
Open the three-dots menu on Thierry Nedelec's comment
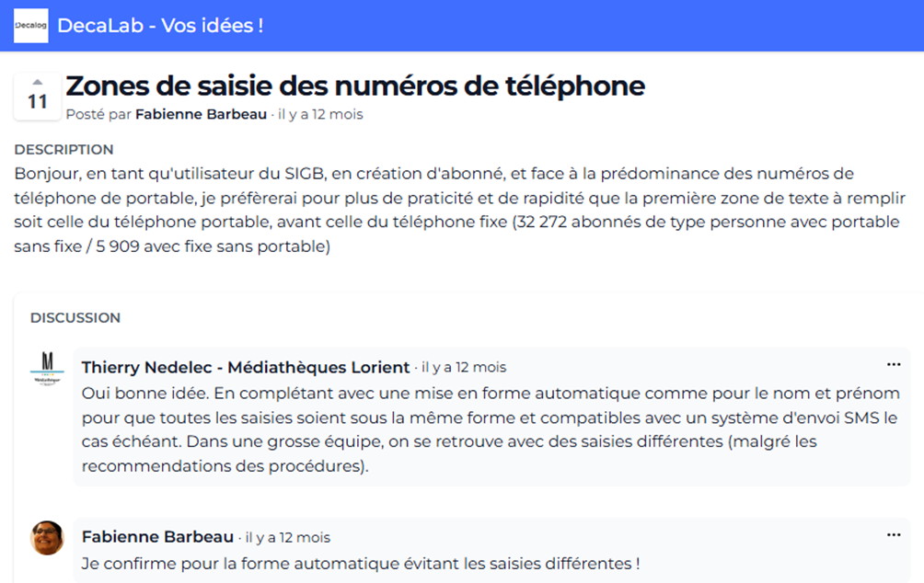coord(893,364)
